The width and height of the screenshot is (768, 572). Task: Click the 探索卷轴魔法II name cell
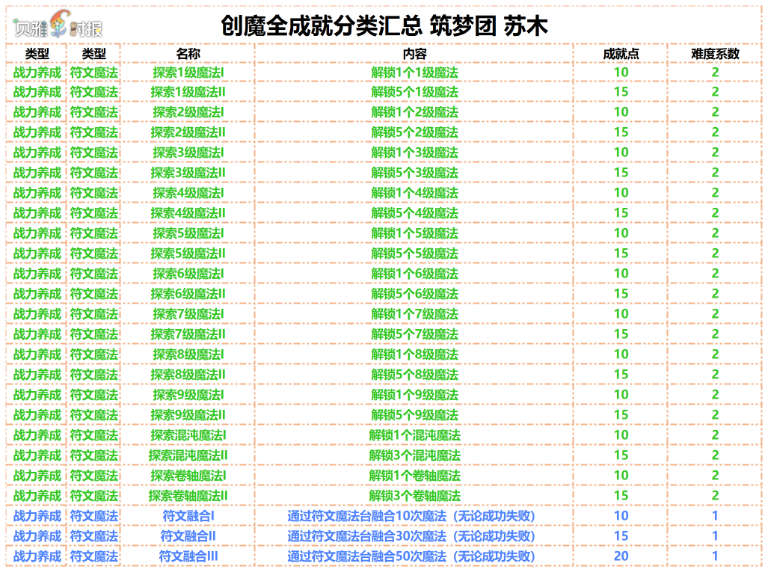pos(187,495)
